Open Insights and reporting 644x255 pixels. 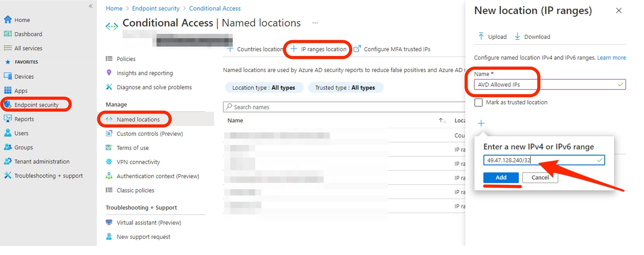point(145,73)
